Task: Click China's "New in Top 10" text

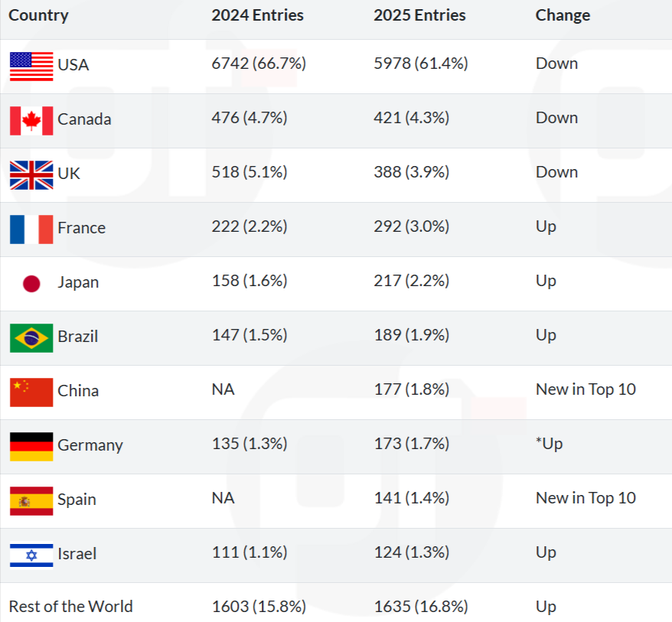Action: point(586,389)
